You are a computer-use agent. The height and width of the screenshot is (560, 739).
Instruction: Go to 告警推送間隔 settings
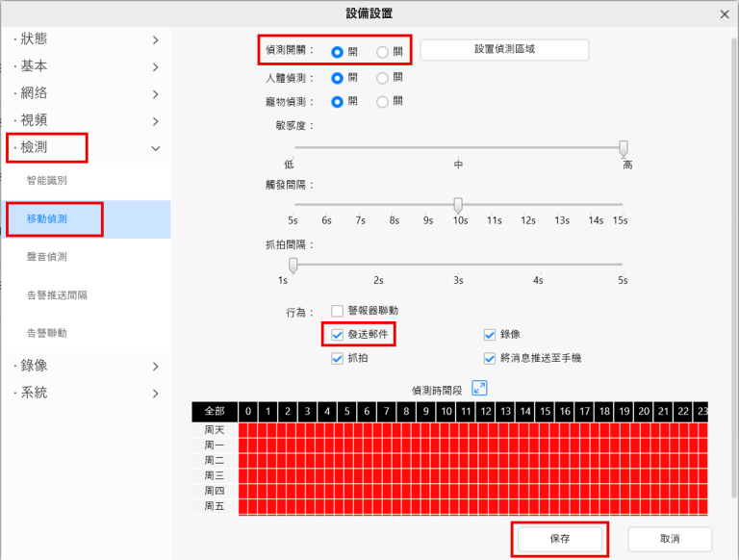pos(57,294)
